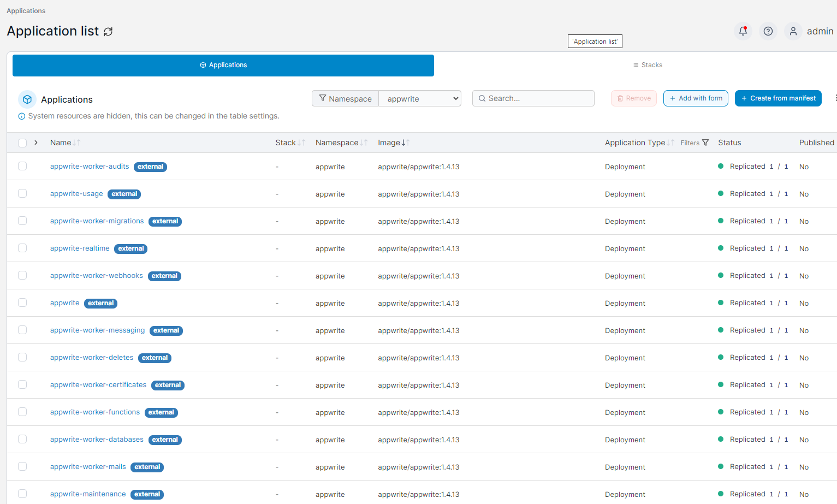Sort by Application Type column
The height and width of the screenshot is (504, 837).
(x=639, y=143)
